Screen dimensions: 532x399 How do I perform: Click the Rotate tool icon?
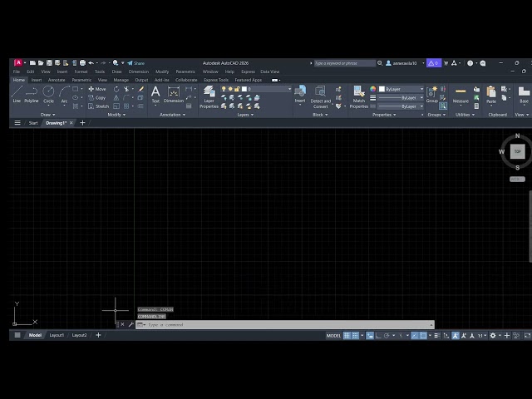click(x=116, y=89)
